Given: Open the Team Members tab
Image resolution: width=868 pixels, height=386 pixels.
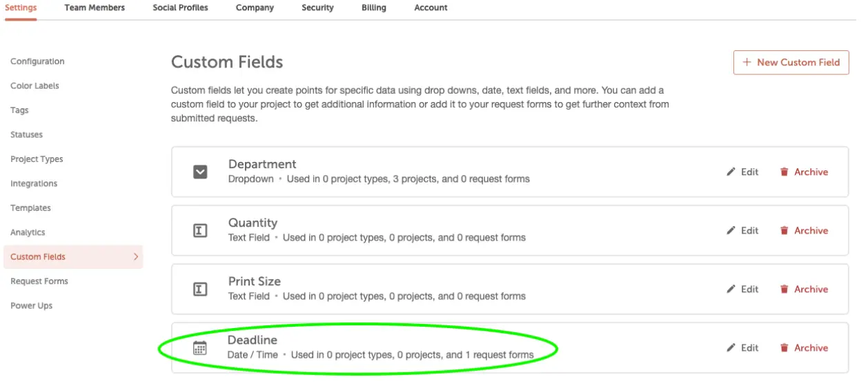Looking at the screenshot, I should [95, 8].
